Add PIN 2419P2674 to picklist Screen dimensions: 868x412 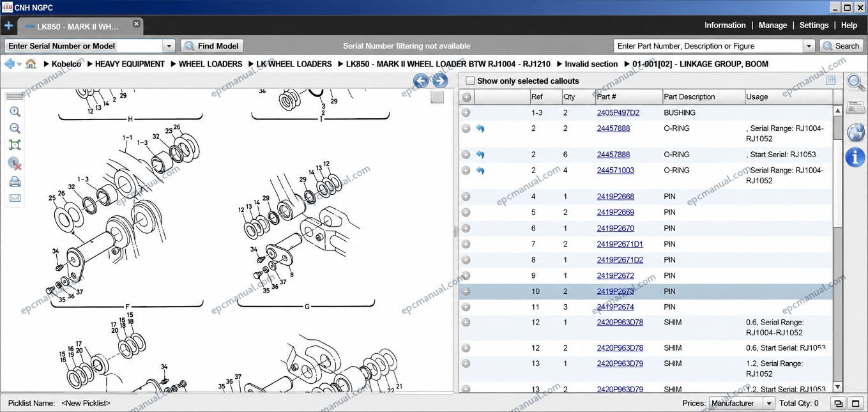[466, 307]
